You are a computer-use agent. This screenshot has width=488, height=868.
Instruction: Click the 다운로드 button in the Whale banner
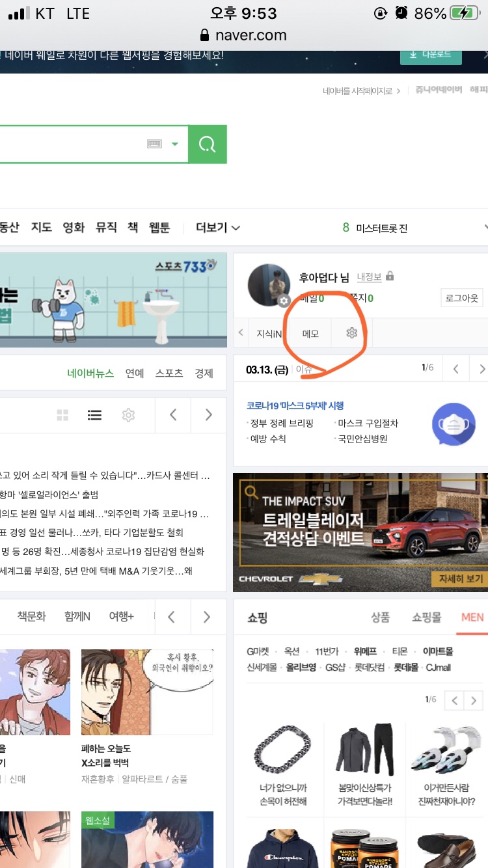[431, 55]
